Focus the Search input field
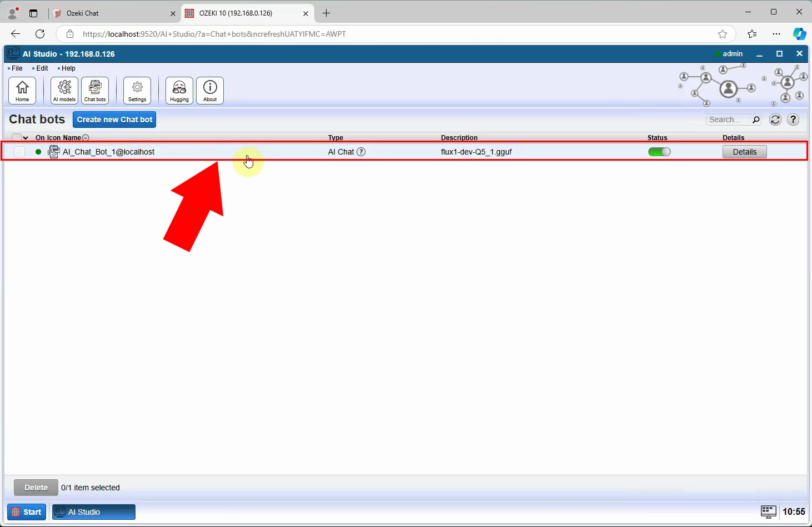The width and height of the screenshot is (812, 527). 729,120
